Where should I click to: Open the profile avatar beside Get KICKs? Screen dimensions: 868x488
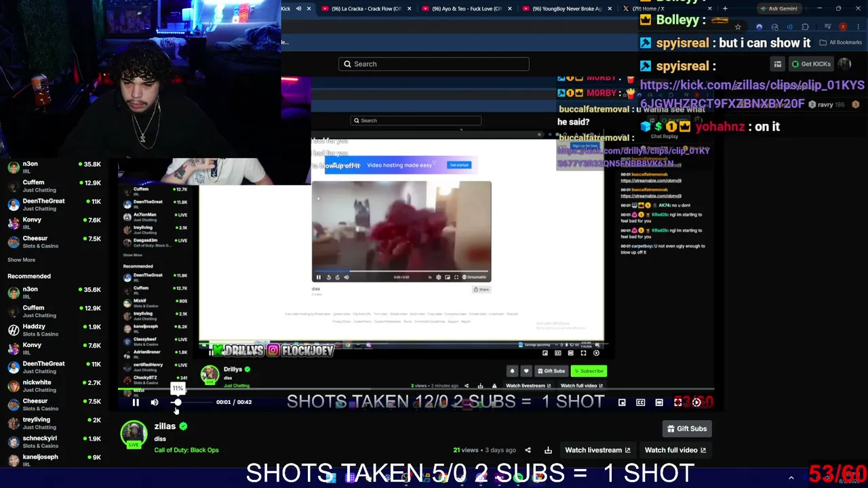point(844,64)
